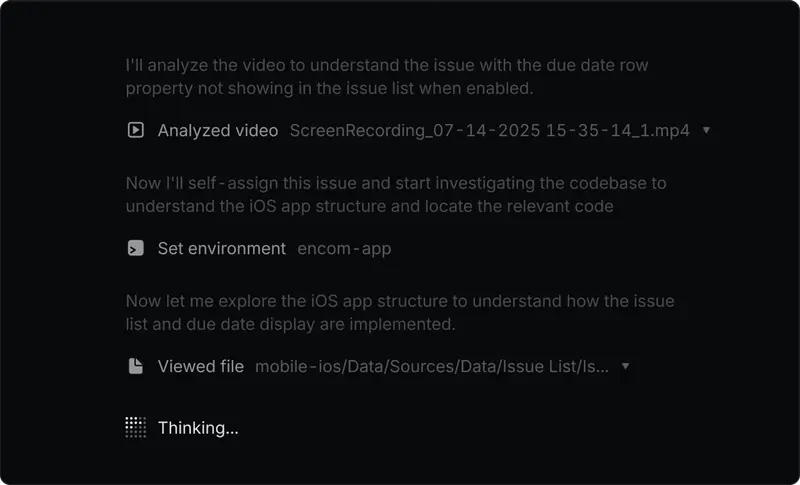Image resolution: width=800 pixels, height=485 pixels.
Task: Click the Thinking... status text
Action: click(198, 428)
